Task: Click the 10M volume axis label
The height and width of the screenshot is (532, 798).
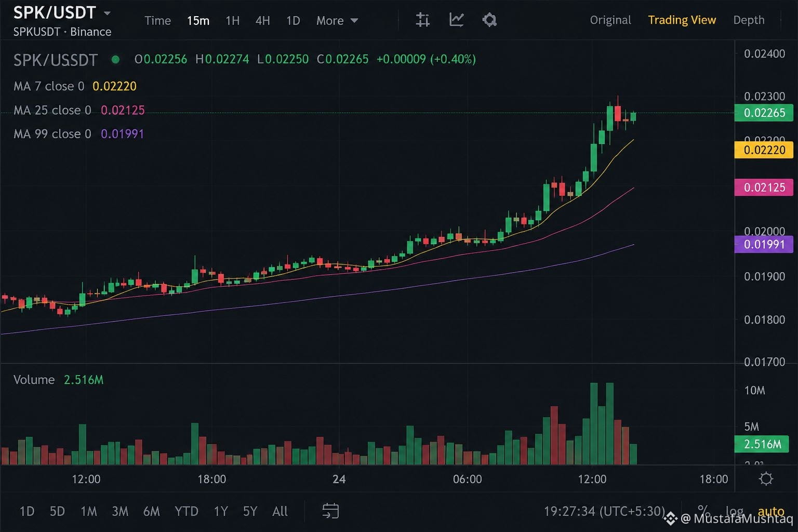Action: coord(754,390)
